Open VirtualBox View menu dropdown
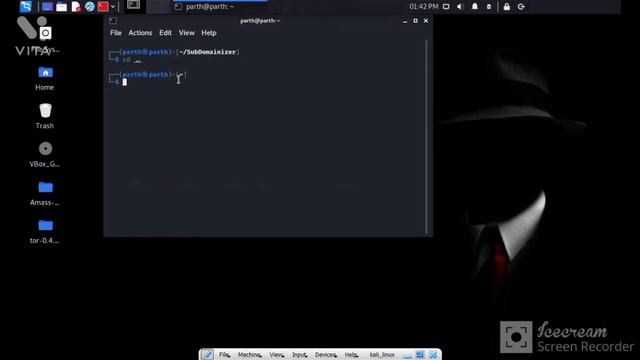This screenshot has height=360, width=640. tap(276, 355)
